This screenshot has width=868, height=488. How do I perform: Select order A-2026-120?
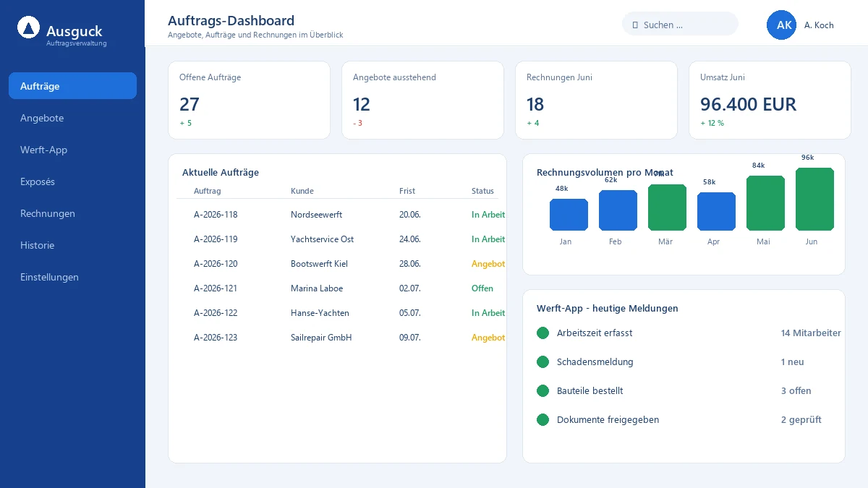(x=216, y=264)
